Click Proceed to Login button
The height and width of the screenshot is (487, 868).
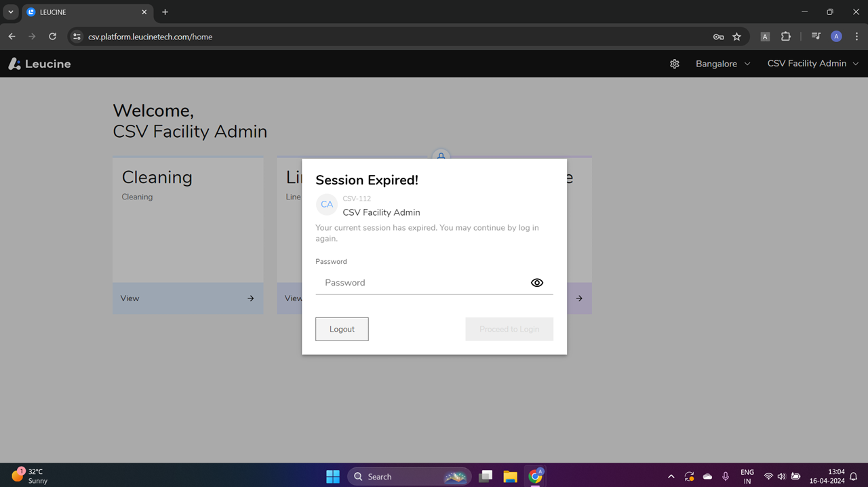(x=509, y=329)
